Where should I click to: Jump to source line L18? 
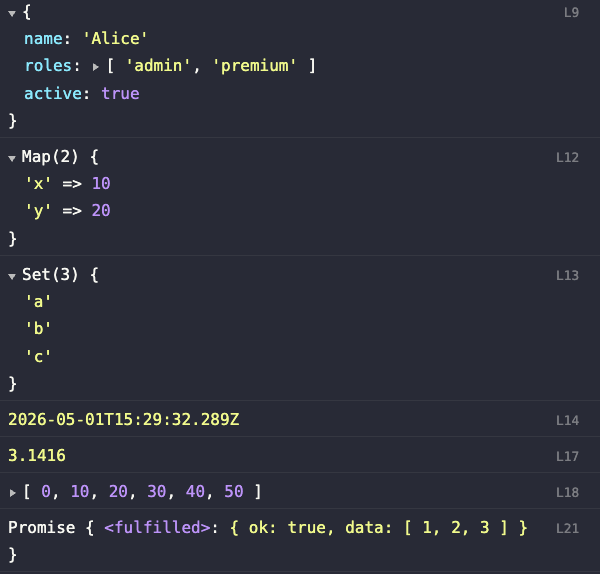tap(567, 492)
